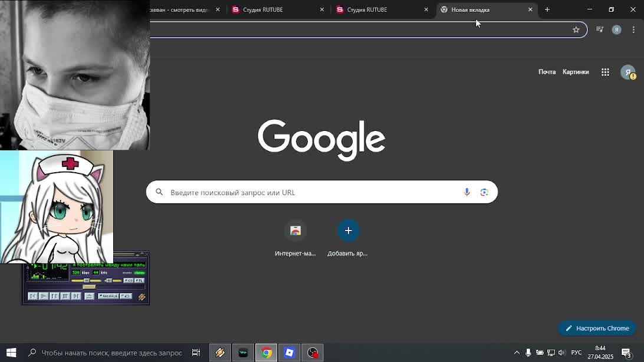
Task: Toggle the Winamp equalizer (EQ) button
Action: (x=128, y=281)
